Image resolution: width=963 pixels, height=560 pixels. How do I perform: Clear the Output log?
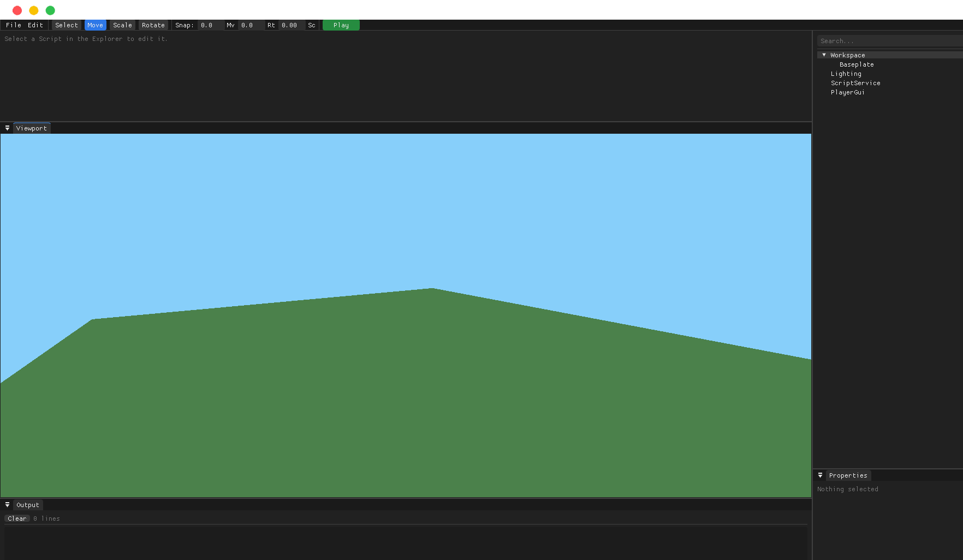point(16,518)
